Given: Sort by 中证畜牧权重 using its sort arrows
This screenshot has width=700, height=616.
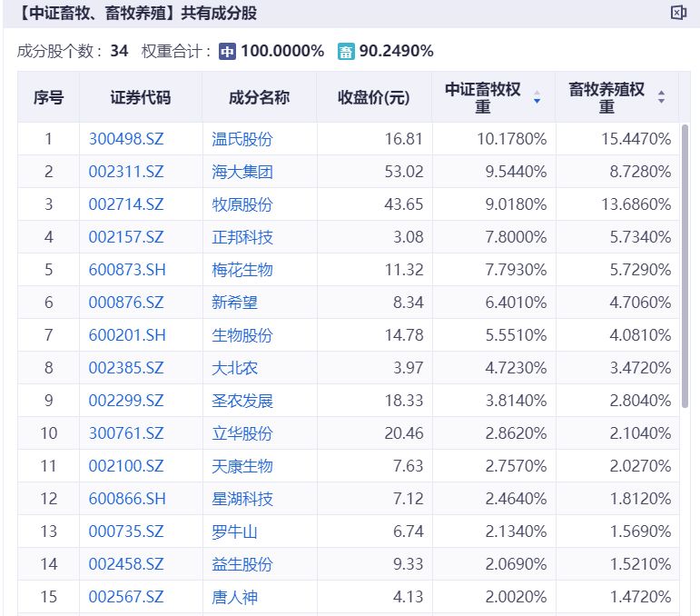Looking at the screenshot, I should (537, 97).
